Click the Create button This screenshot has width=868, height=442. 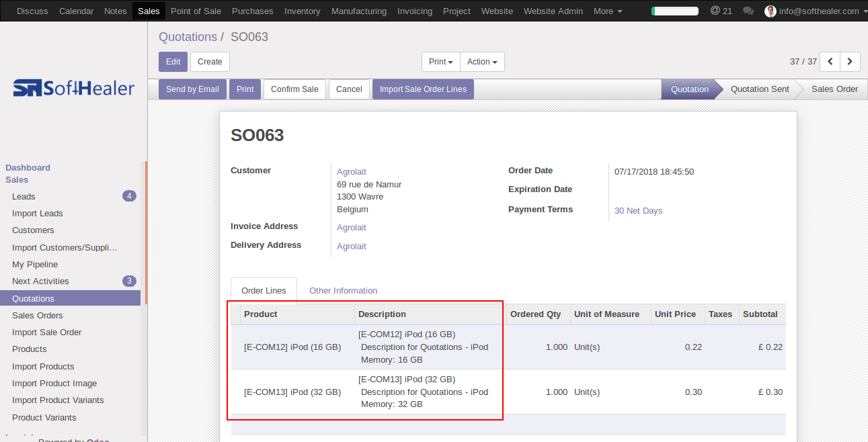[x=210, y=62]
